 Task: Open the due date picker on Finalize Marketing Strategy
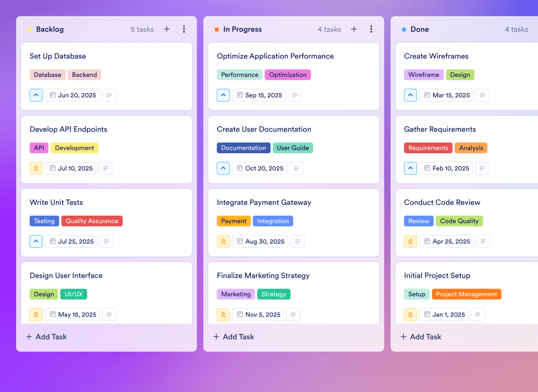[x=258, y=314]
